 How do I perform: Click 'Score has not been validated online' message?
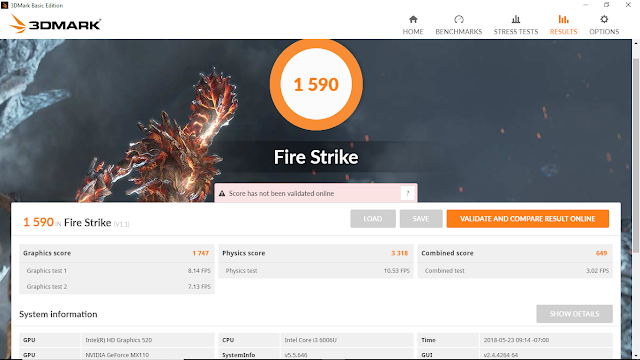281,193
